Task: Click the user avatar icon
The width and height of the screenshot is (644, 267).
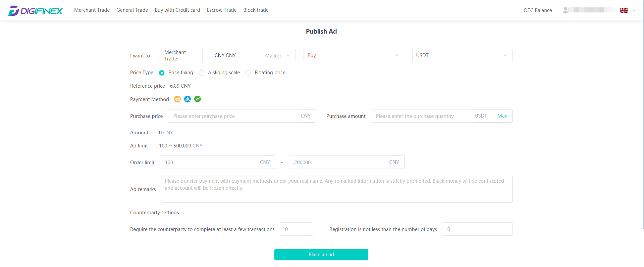Action: [x=566, y=10]
